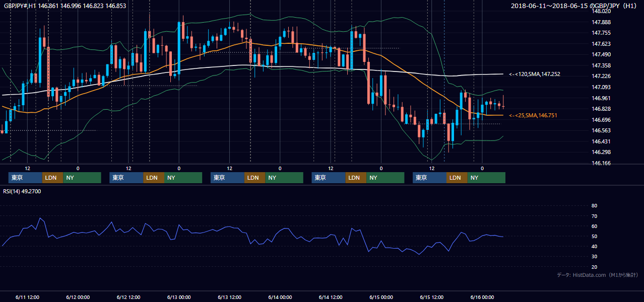Click price axis label 147.226
This screenshot has width=644, height=302.
point(601,76)
